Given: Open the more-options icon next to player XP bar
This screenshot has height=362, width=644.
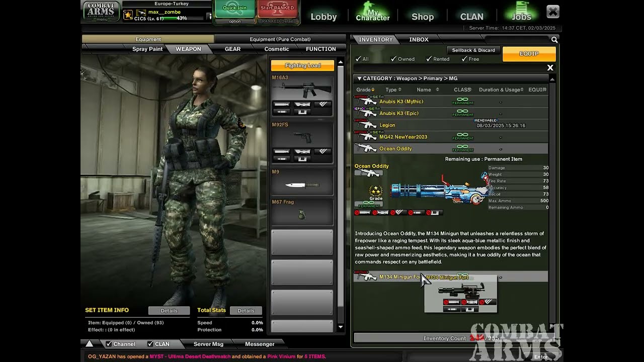Looking at the screenshot, I should click(210, 17).
